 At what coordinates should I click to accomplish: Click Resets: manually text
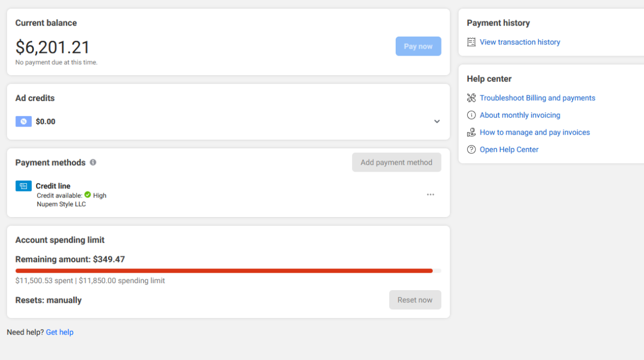(49, 300)
